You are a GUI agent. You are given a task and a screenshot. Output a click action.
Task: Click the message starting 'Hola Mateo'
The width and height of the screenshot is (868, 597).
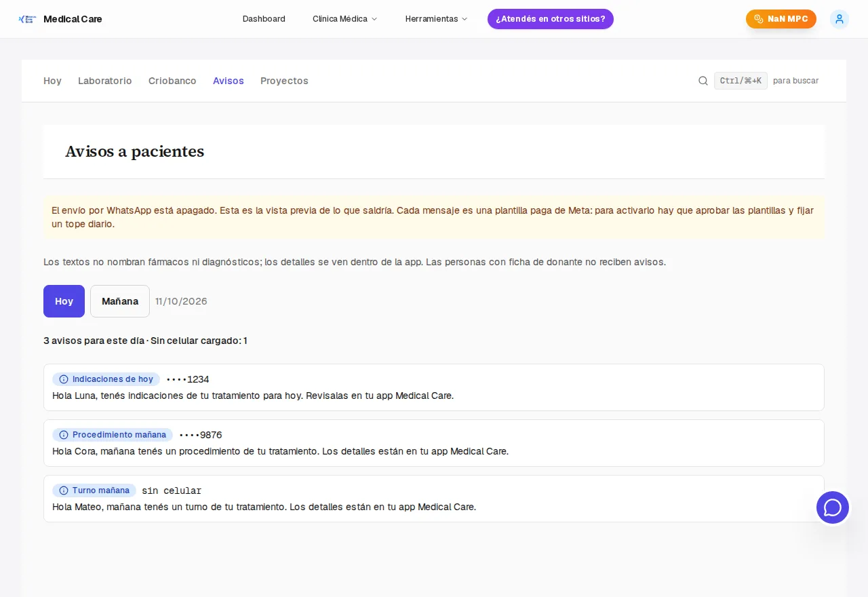coord(264,507)
